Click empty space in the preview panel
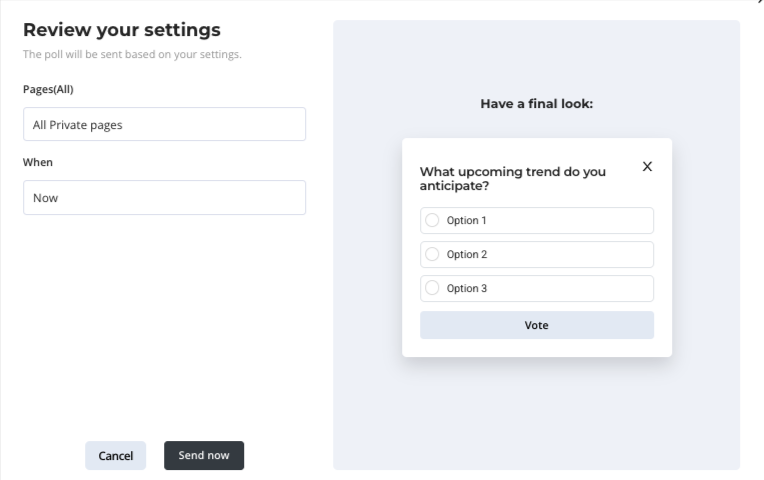764x480 pixels. point(537,420)
